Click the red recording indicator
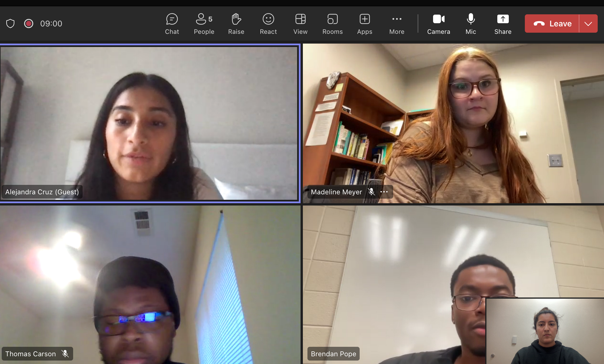 28,24
